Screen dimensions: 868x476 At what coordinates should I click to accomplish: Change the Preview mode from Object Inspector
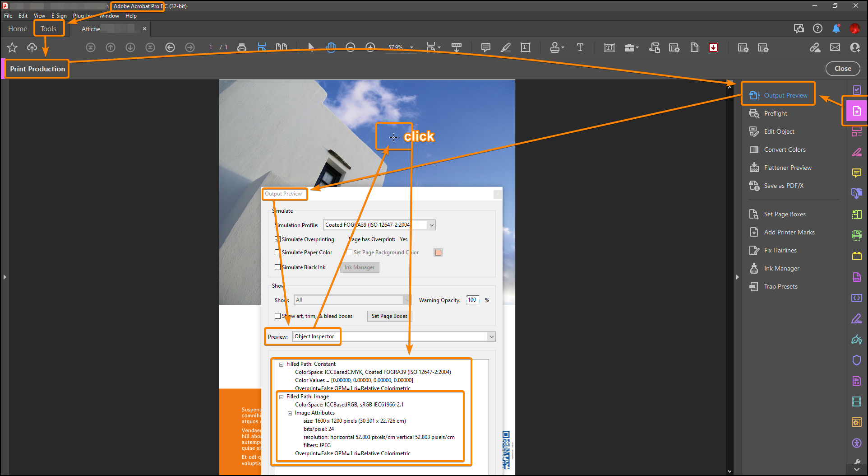[491, 336]
